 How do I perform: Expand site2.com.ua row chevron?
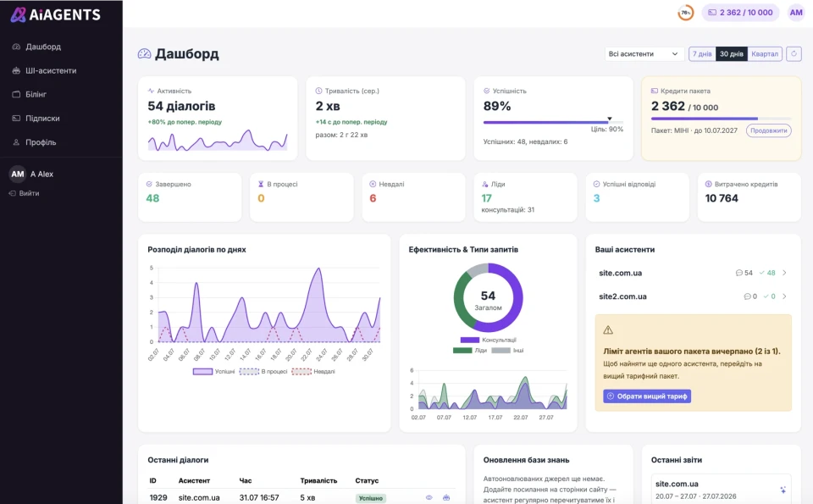(x=784, y=296)
